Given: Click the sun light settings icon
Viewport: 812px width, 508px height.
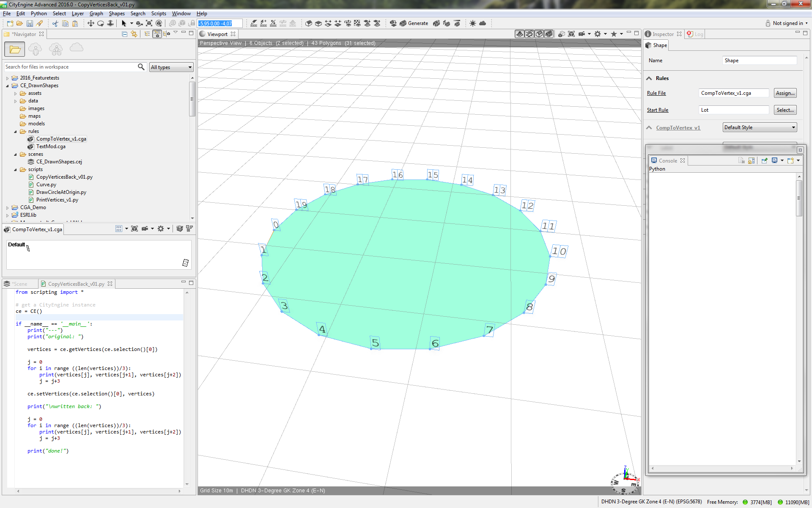Looking at the screenshot, I should 472,23.
